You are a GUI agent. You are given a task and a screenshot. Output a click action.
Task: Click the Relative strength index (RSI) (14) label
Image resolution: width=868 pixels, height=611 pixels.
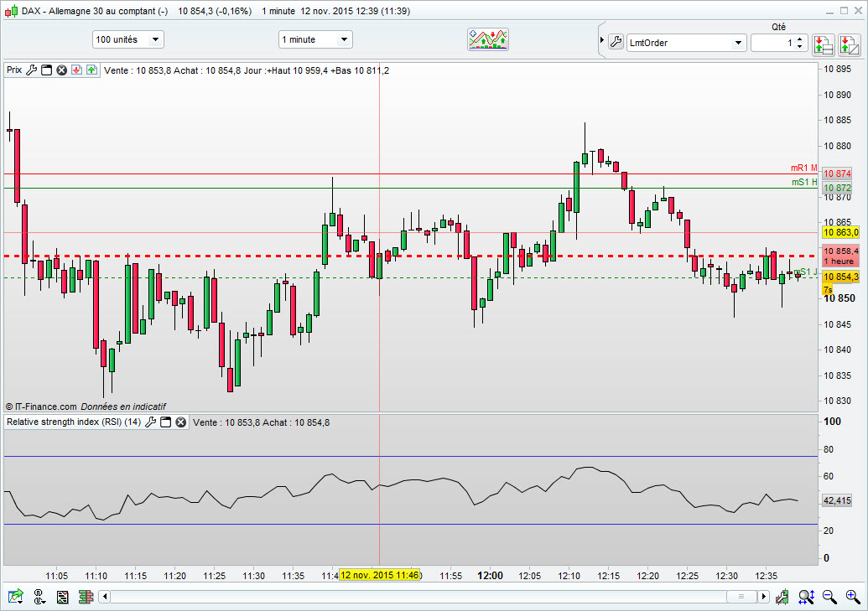[x=74, y=422]
